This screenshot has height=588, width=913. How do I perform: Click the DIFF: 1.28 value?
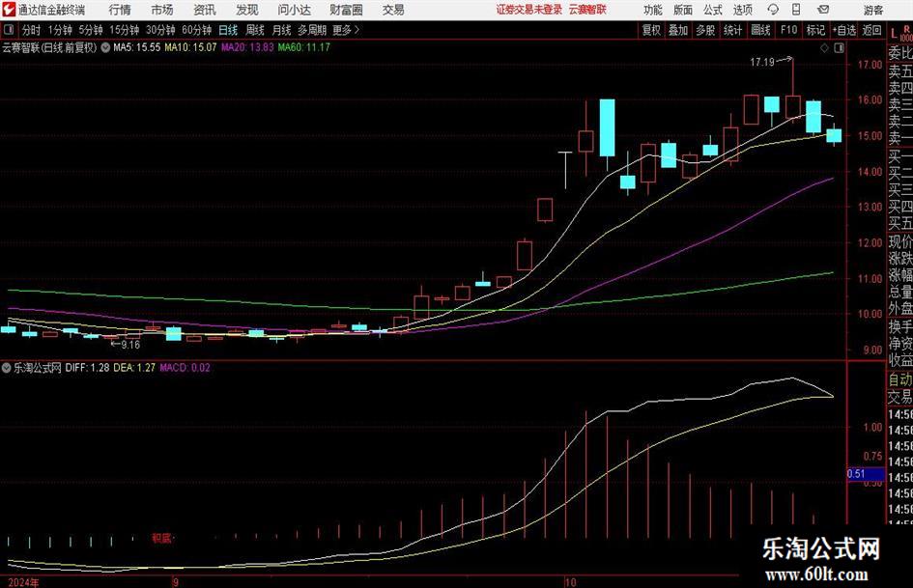(x=87, y=368)
